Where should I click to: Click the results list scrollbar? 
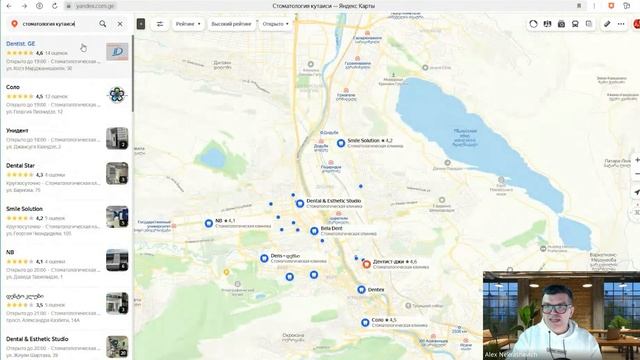pyautogui.click(x=132, y=73)
